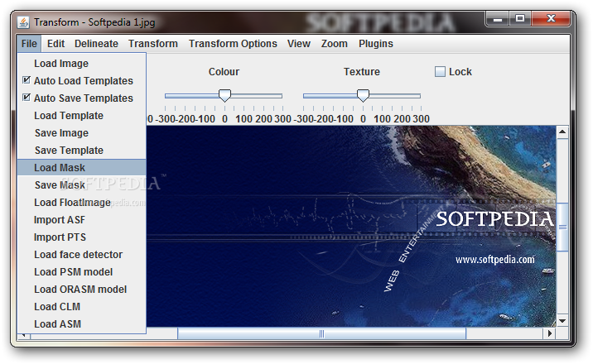This screenshot has width=593, height=364.
Task: Click the Colour slider handle
Action: (x=225, y=95)
